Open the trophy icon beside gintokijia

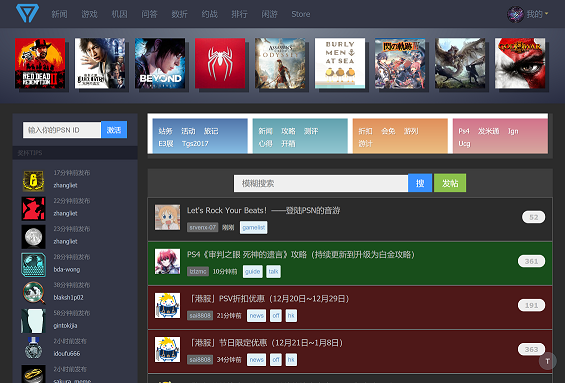[x=34, y=321]
